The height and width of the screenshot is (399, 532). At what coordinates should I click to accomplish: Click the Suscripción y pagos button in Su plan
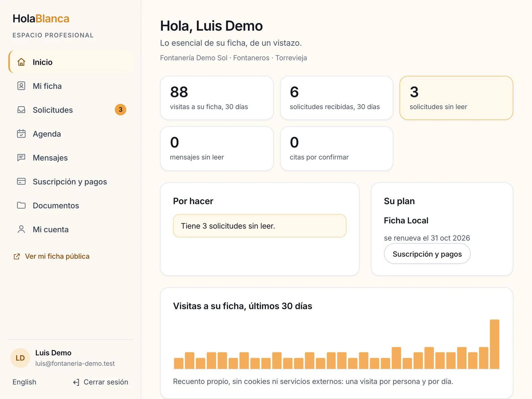point(427,254)
